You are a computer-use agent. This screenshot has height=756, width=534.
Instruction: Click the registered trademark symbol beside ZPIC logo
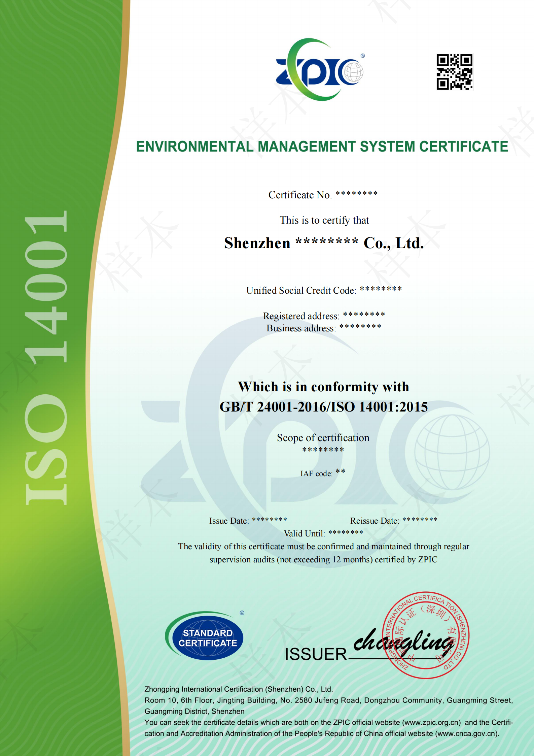click(362, 56)
